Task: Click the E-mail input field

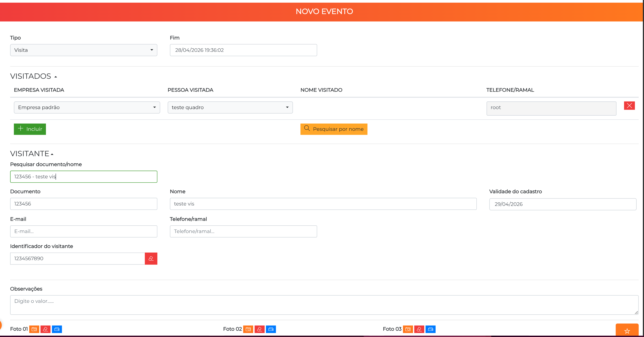Action: (x=84, y=231)
